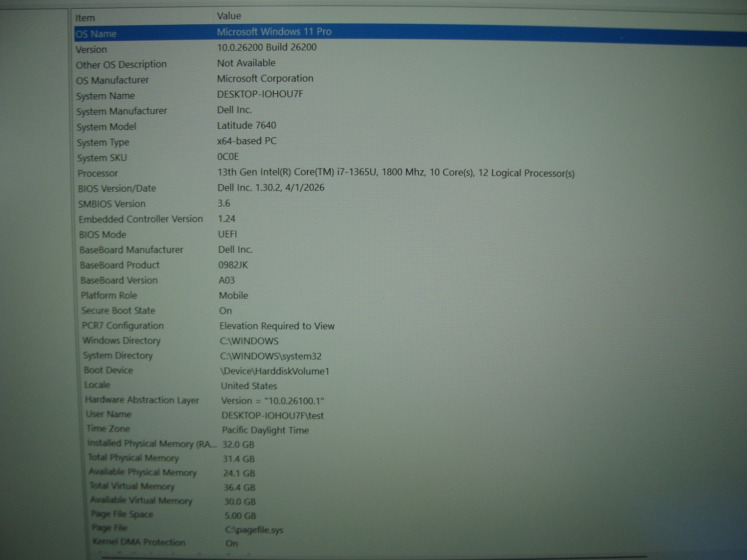
Task: Select the System SKU row label
Action: point(102,158)
